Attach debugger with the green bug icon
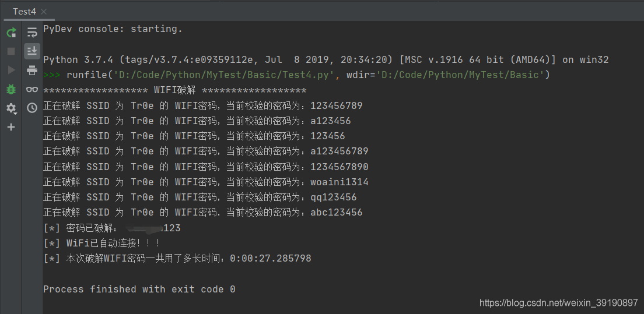The image size is (644, 314). click(x=11, y=89)
